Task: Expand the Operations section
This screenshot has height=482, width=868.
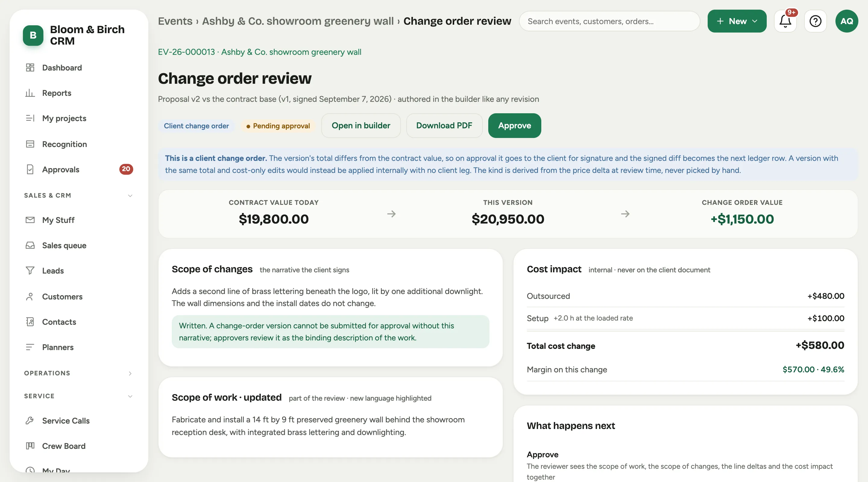Action: click(130, 373)
